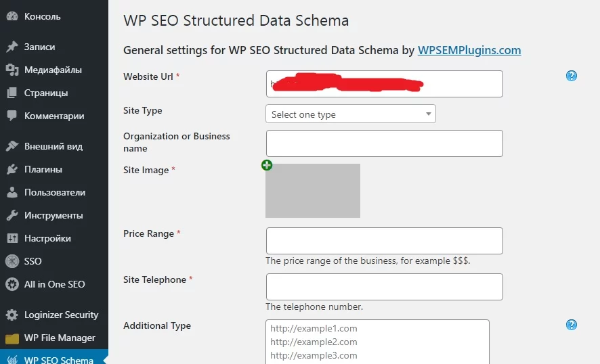Open Пользователи in the sidebar
Viewport: 600px width, 364px height.
pyautogui.click(x=55, y=192)
